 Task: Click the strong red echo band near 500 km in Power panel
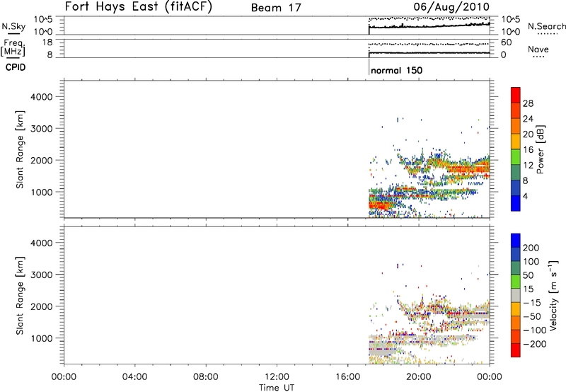(379, 205)
